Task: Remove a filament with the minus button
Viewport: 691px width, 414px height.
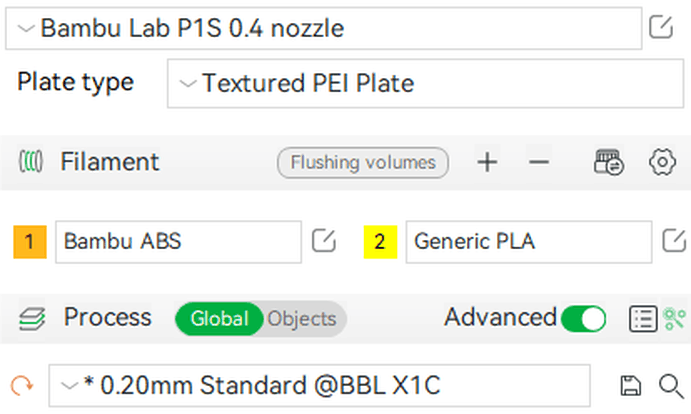Action: 539,162
